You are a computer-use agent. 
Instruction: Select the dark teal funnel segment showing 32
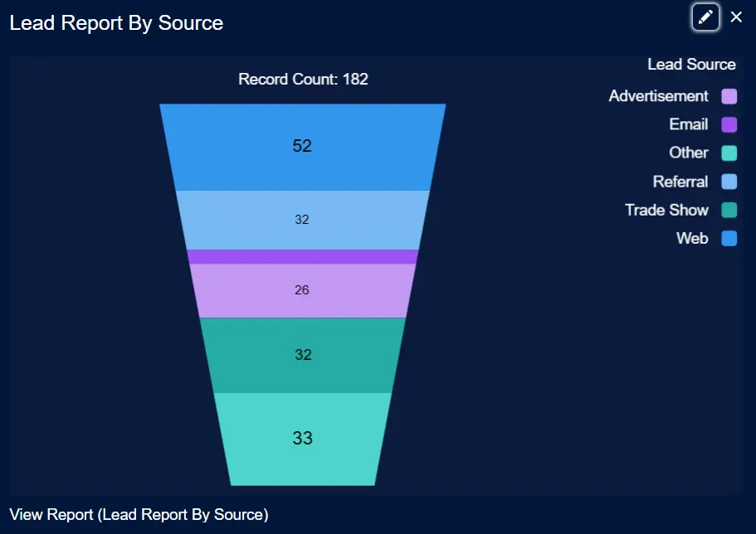pos(302,355)
